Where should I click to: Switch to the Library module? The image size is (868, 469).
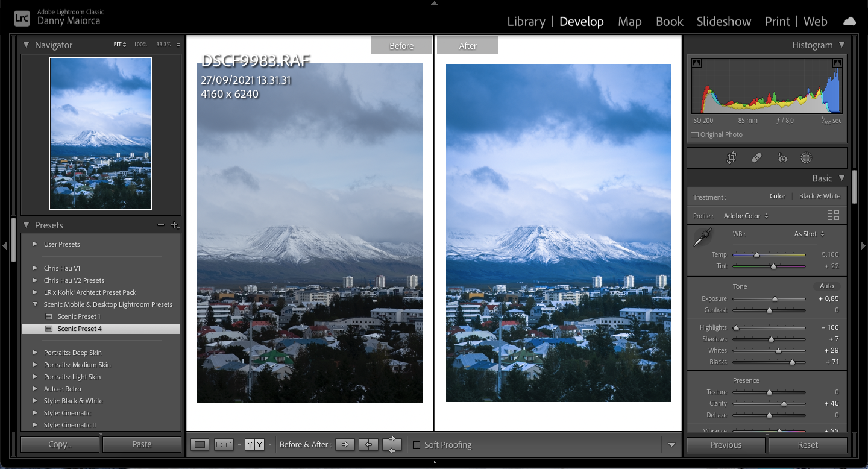526,22
